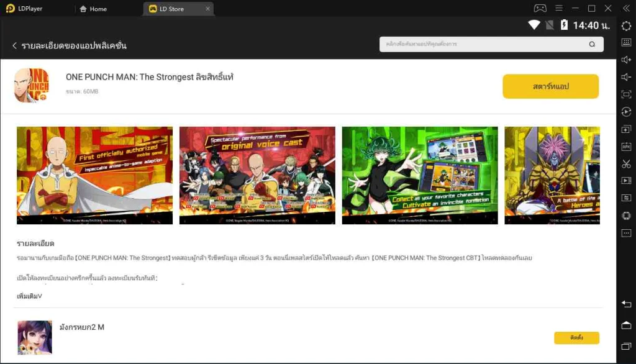The height and width of the screenshot is (364, 636).
Task: Click the search magnifier icon
Action: click(592, 44)
